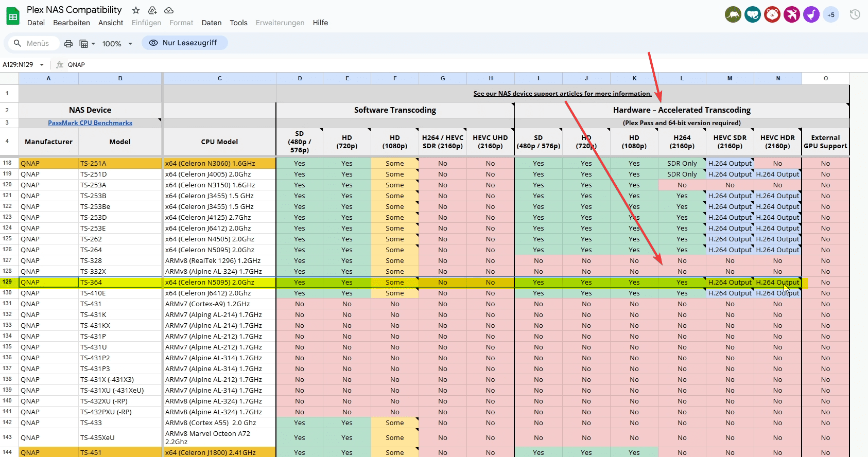Open the PassMark CPU Benchmarks link
The image size is (868, 457).
(x=90, y=123)
